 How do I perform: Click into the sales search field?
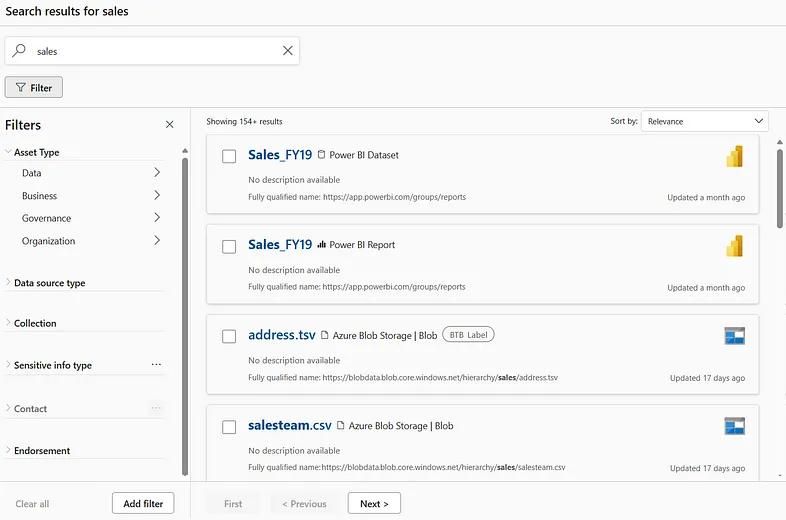point(152,51)
